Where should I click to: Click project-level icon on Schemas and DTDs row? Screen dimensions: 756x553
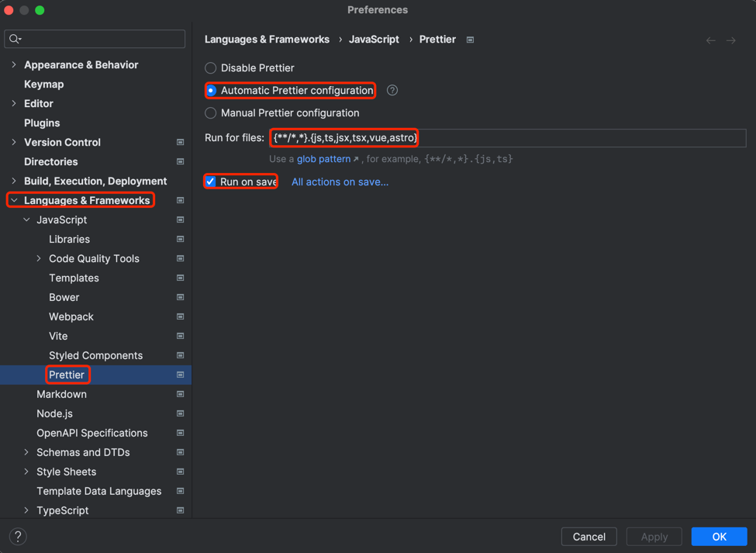pyautogui.click(x=181, y=452)
